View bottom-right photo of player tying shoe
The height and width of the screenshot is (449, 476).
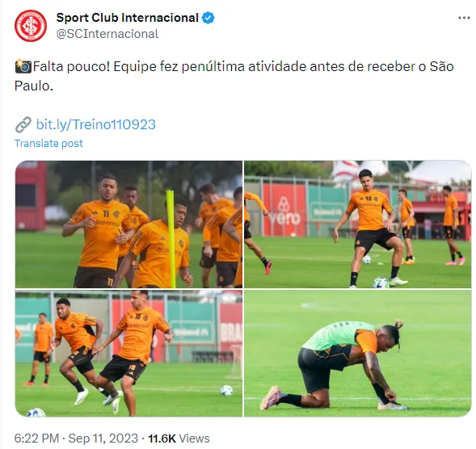(358, 353)
